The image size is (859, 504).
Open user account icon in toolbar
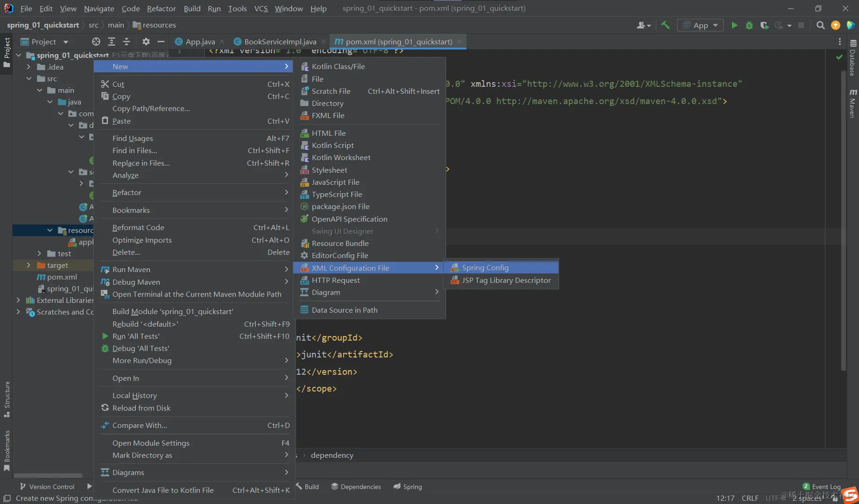pos(643,25)
